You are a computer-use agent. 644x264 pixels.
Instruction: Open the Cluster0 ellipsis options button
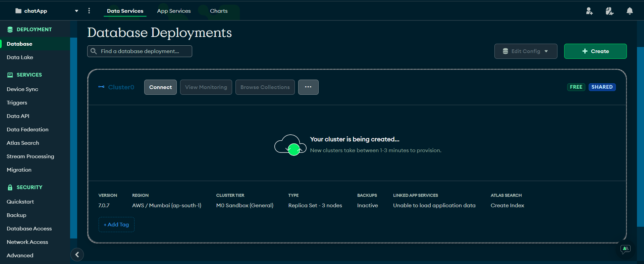click(x=308, y=87)
